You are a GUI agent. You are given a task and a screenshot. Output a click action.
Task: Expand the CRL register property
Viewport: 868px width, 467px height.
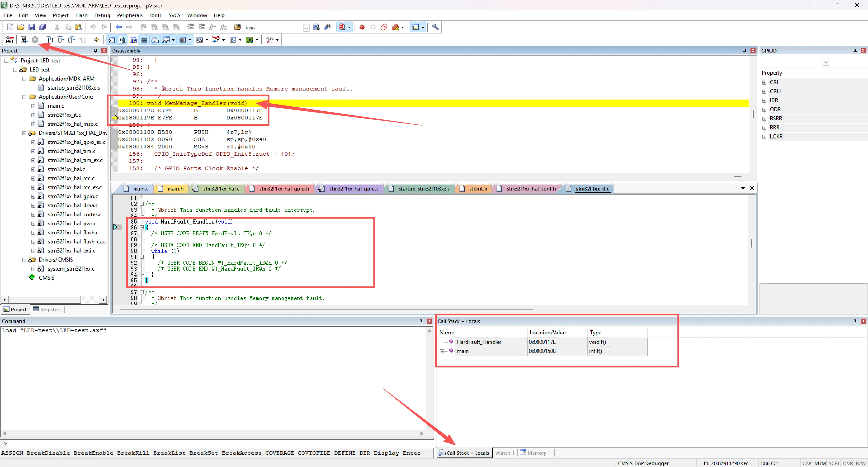tap(764, 82)
